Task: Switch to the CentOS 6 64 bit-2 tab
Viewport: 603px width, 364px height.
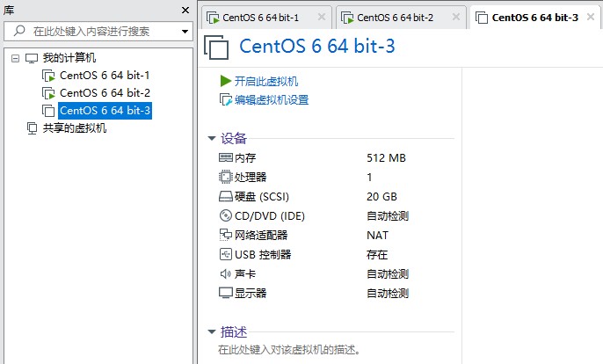Action: pos(401,18)
